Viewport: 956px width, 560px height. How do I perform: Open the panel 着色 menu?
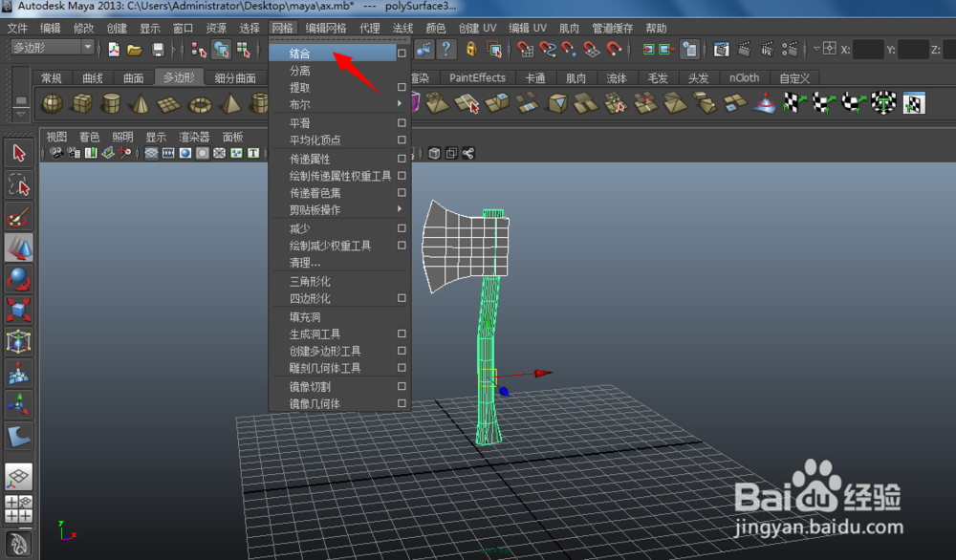[89, 137]
